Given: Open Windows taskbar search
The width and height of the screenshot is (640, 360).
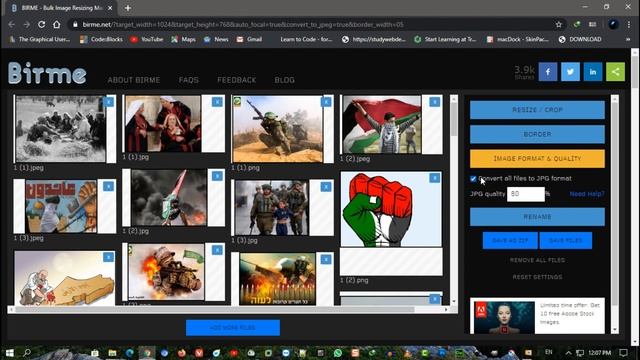Looking at the screenshot, I should [x=27, y=352].
